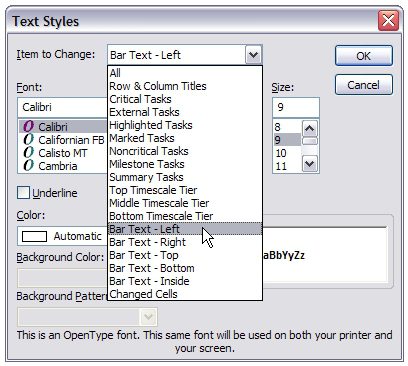Select Californian FB font
This screenshot has width=408, height=366.
pyautogui.click(x=63, y=140)
